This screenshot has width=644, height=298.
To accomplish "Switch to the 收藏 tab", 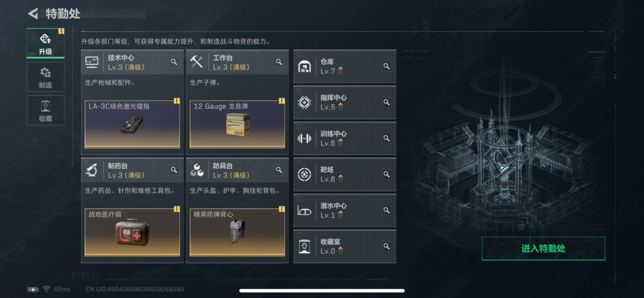I will (45, 110).
